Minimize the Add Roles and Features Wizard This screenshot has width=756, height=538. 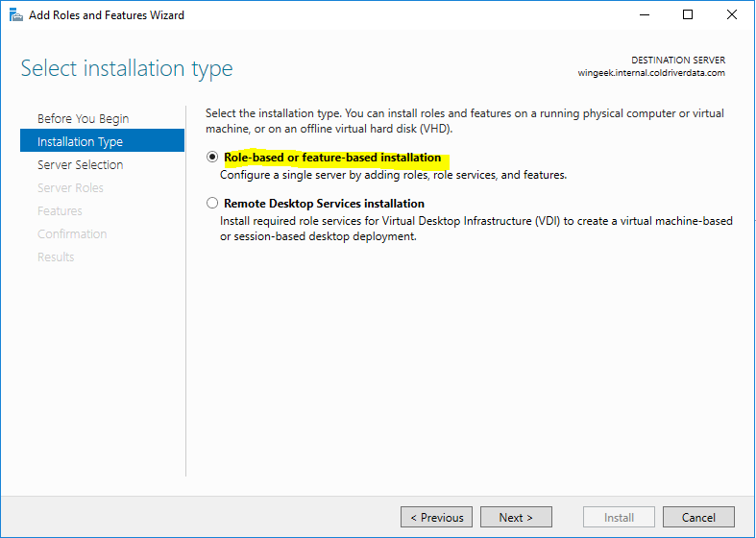(x=644, y=15)
